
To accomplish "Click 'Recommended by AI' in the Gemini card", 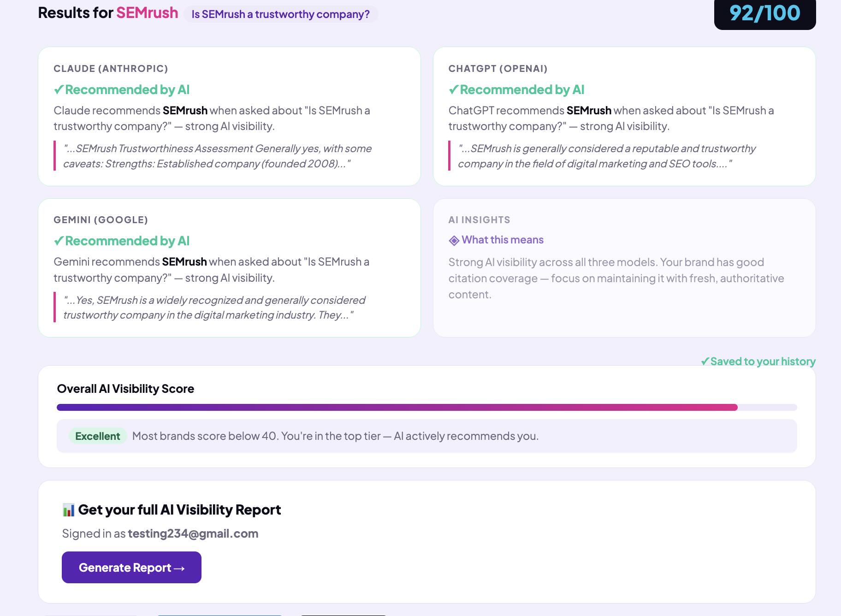I will click(127, 241).
